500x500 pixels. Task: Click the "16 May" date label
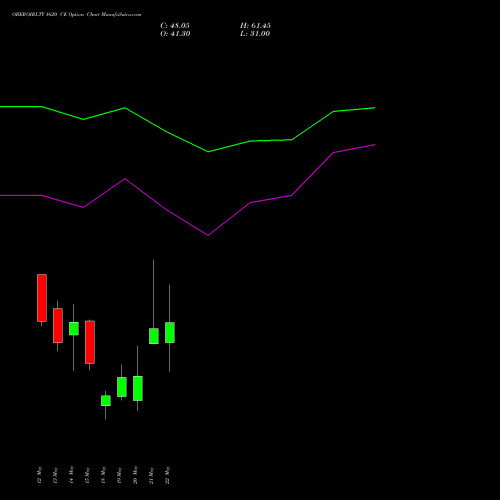tap(103, 475)
